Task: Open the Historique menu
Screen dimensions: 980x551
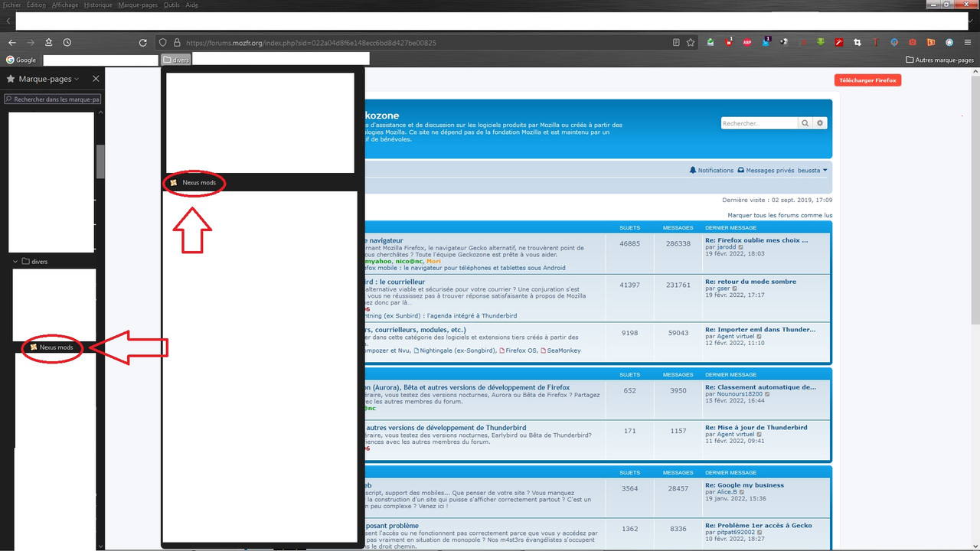Action: pyautogui.click(x=98, y=5)
